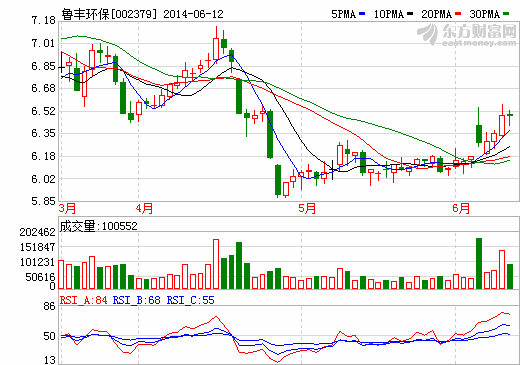Click the 10PMA legend label
Viewport: 520px width, 365px height.
point(389,14)
